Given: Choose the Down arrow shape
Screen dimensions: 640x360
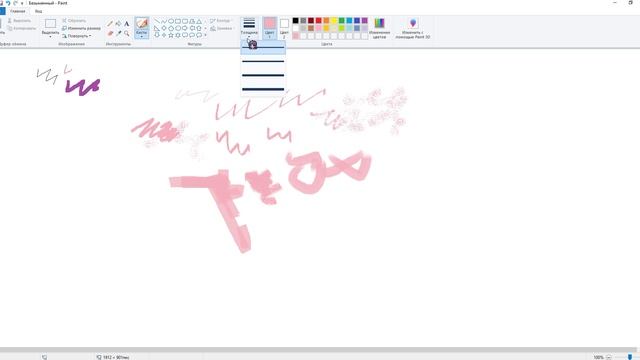Looking at the screenshot, I should [157, 36].
